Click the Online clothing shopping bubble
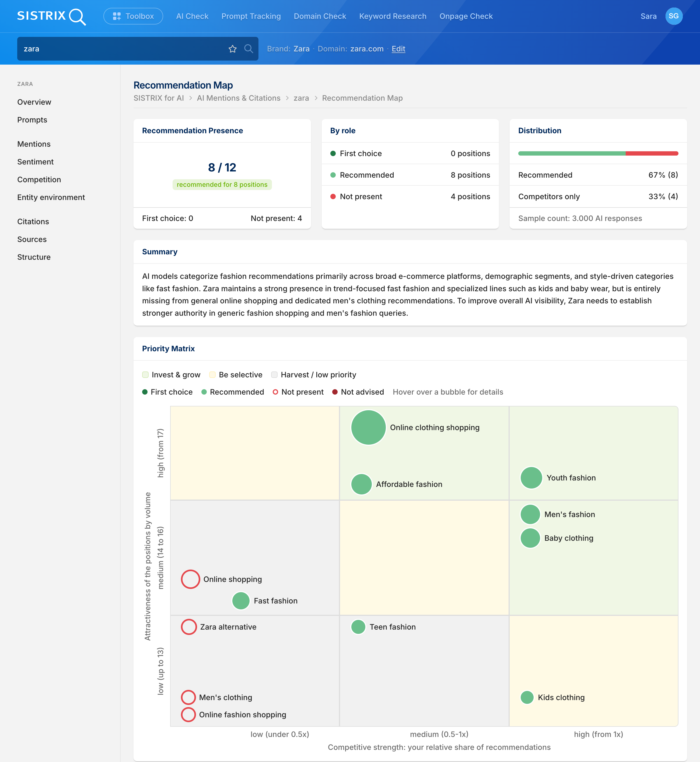The height and width of the screenshot is (762, 700). [369, 428]
